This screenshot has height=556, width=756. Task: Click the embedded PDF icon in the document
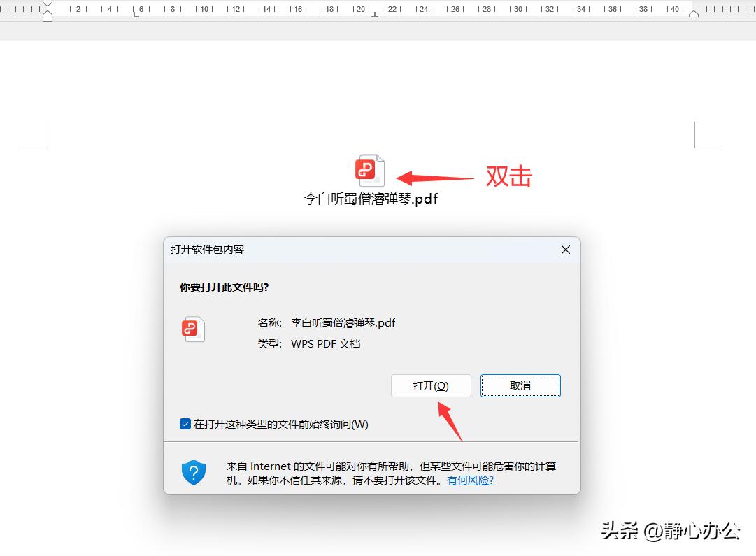coord(369,170)
